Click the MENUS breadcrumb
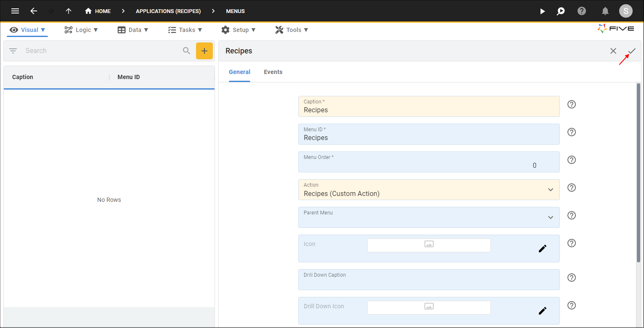Screen dimensions: 644x328 pos(235,11)
